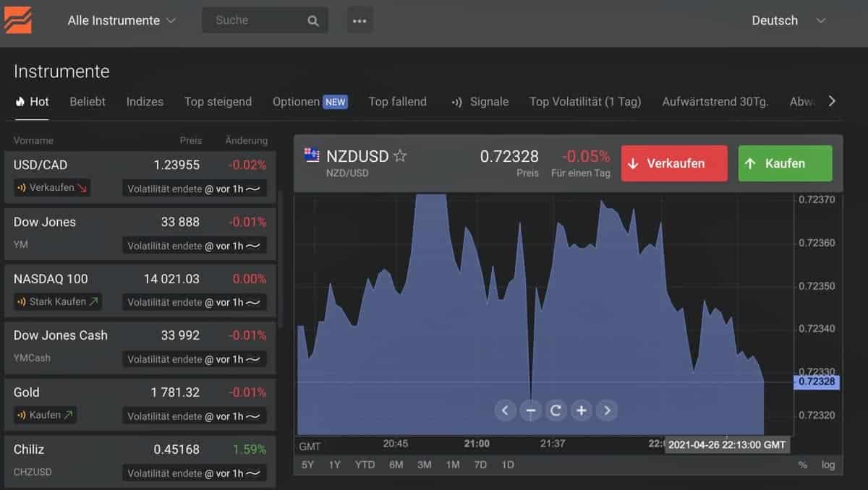The height and width of the screenshot is (490, 868).
Task: Select Top Volatilität (1 Tag) tab
Action: click(585, 102)
